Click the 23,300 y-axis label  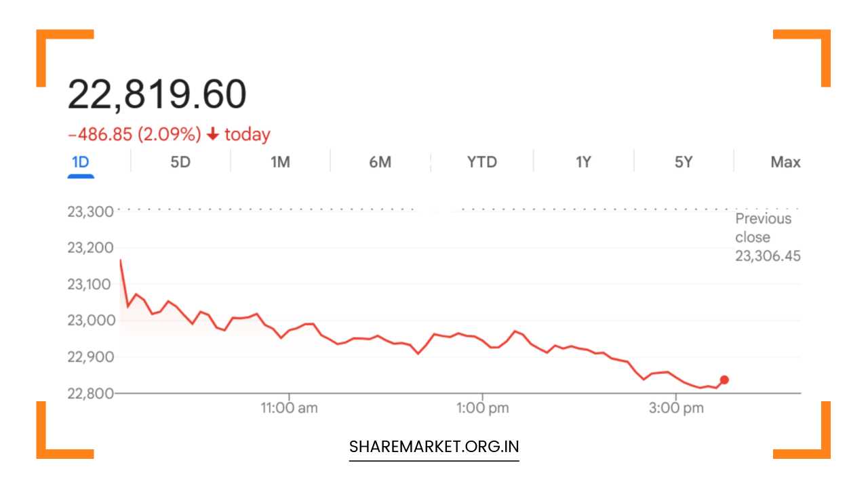point(90,211)
